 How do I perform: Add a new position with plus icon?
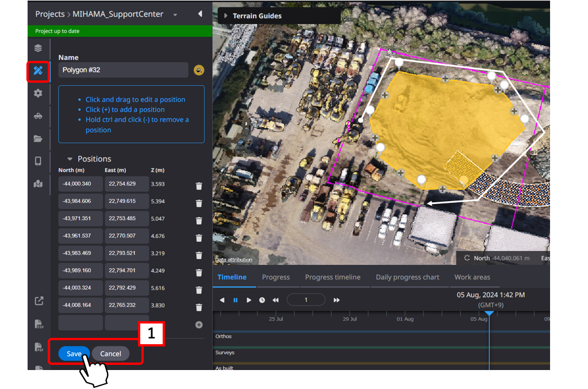click(199, 325)
